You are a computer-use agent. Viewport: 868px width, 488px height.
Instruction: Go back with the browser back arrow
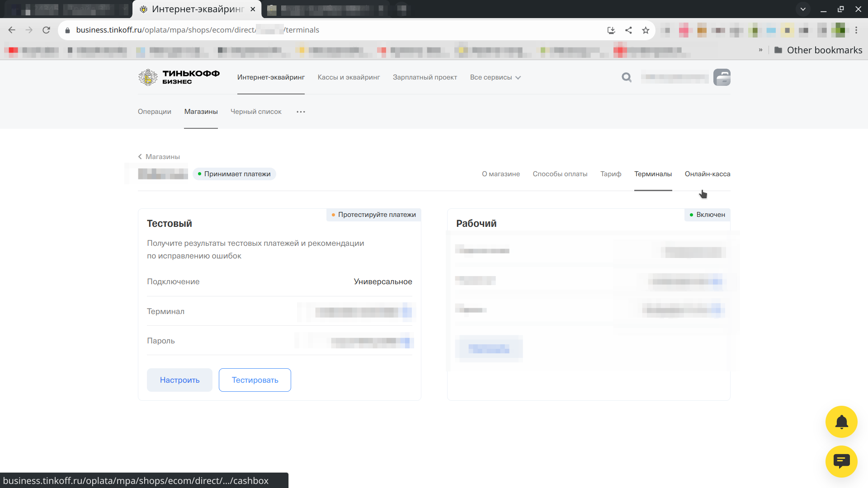[x=12, y=30]
